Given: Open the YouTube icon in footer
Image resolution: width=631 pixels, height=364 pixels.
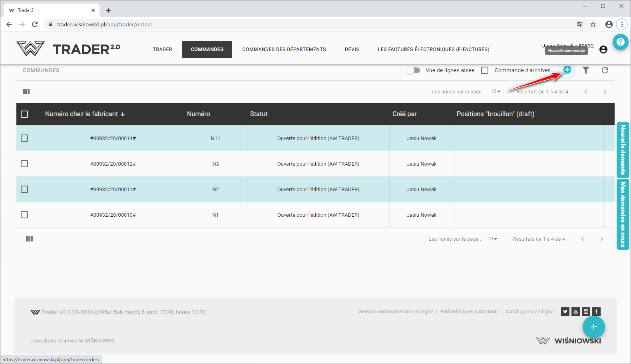Looking at the screenshot, I should pos(575,312).
